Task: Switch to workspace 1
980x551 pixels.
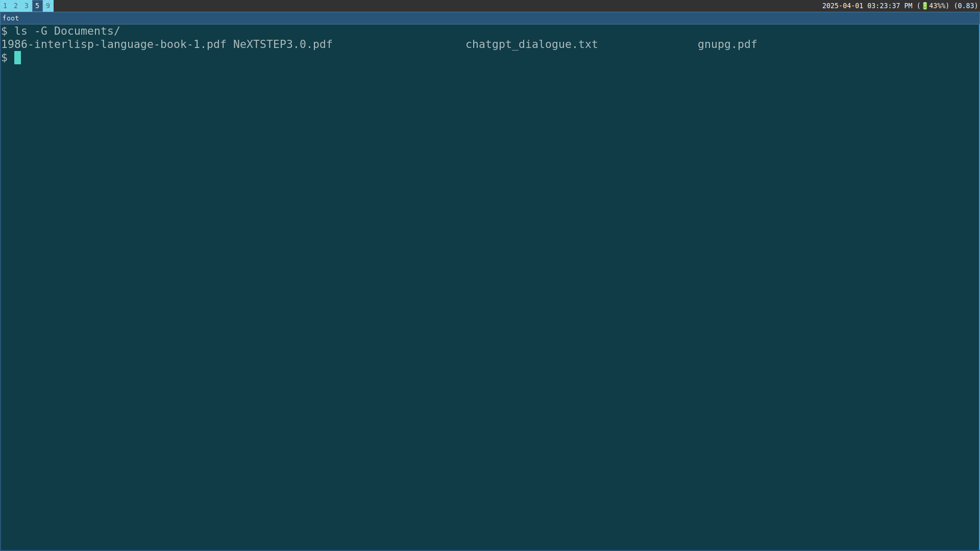Action: tap(5, 6)
